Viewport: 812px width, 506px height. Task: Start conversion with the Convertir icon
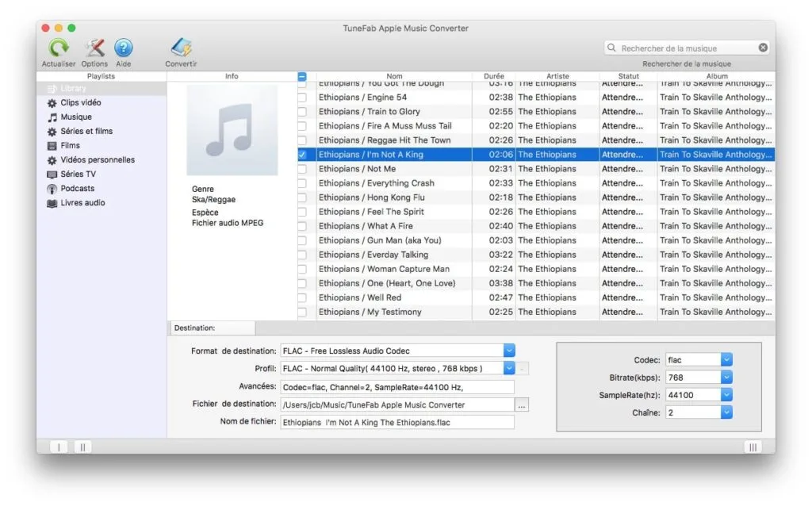tap(181, 48)
